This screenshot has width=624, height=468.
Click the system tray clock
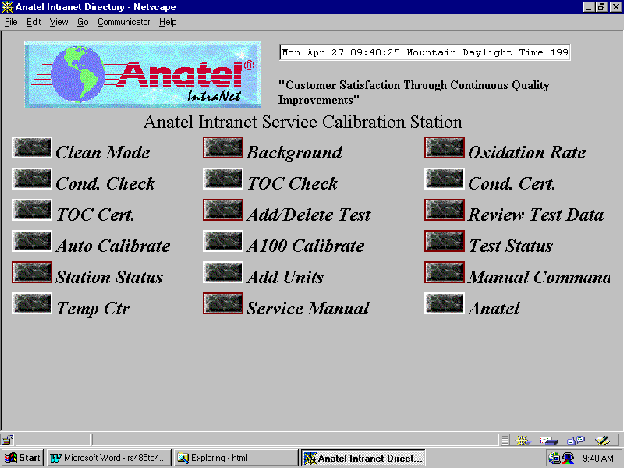(x=598, y=458)
